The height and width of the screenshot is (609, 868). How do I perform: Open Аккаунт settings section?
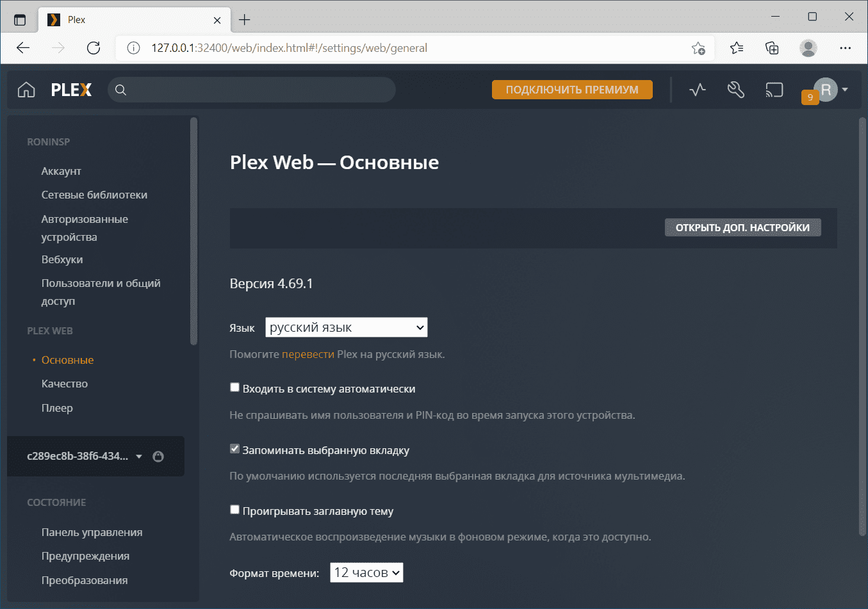(x=61, y=171)
